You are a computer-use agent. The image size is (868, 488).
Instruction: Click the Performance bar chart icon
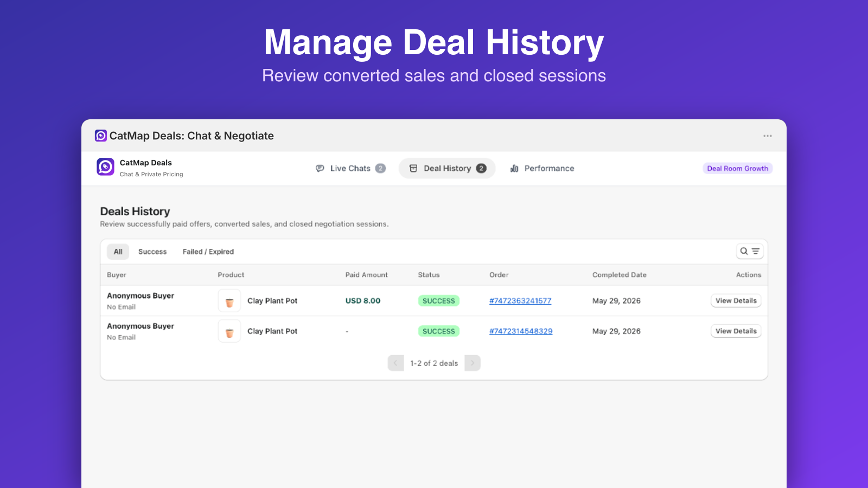coord(514,169)
